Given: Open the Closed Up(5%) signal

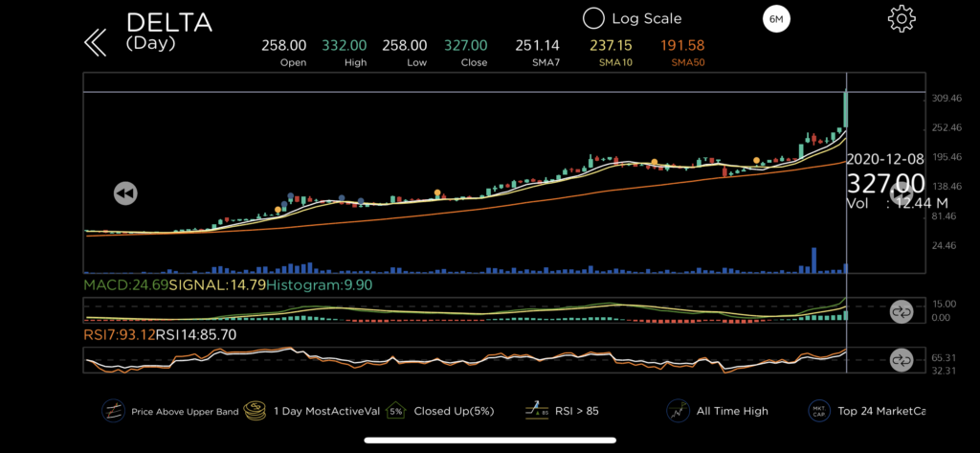Looking at the screenshot, I should (395, 411).
